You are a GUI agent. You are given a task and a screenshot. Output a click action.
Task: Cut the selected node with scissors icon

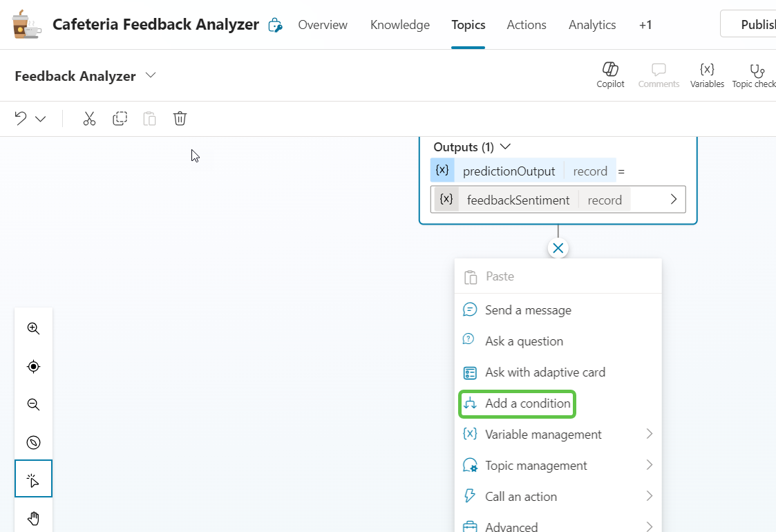tap(89, 119)
